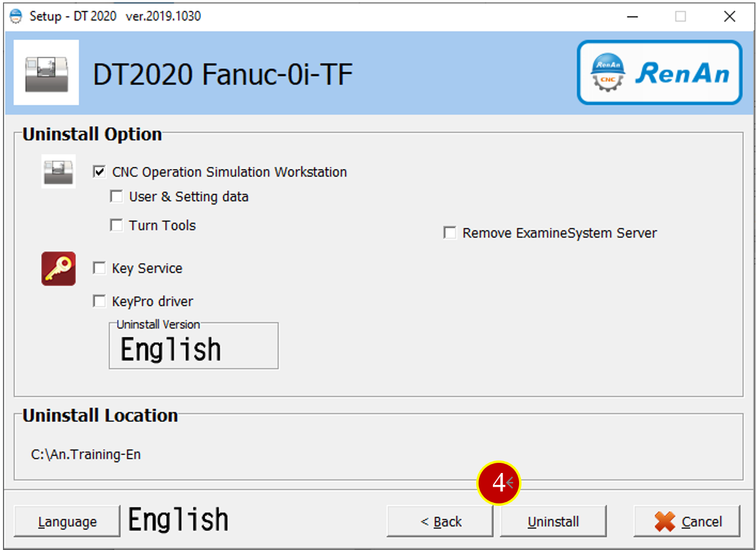Click the English label beside Language

[178, 520]
